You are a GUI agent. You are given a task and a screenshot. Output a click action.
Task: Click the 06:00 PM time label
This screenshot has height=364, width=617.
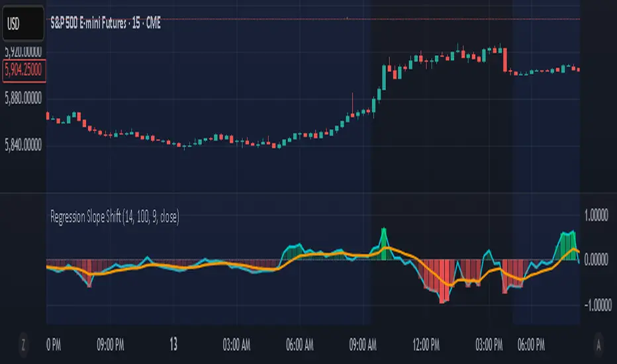[x=531, y=344]
